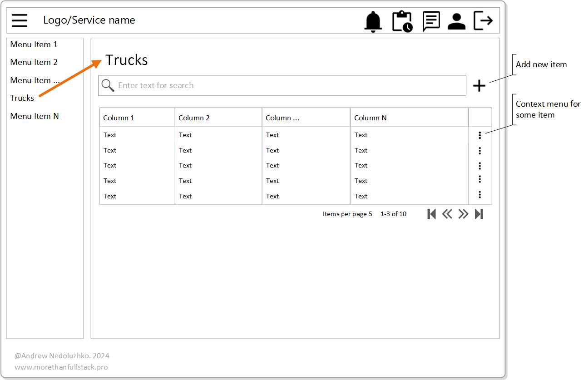Viewport: 588px width, 380px height.
Task: Select Menu Item N in sidebar
Action: (x=35, y=116)
